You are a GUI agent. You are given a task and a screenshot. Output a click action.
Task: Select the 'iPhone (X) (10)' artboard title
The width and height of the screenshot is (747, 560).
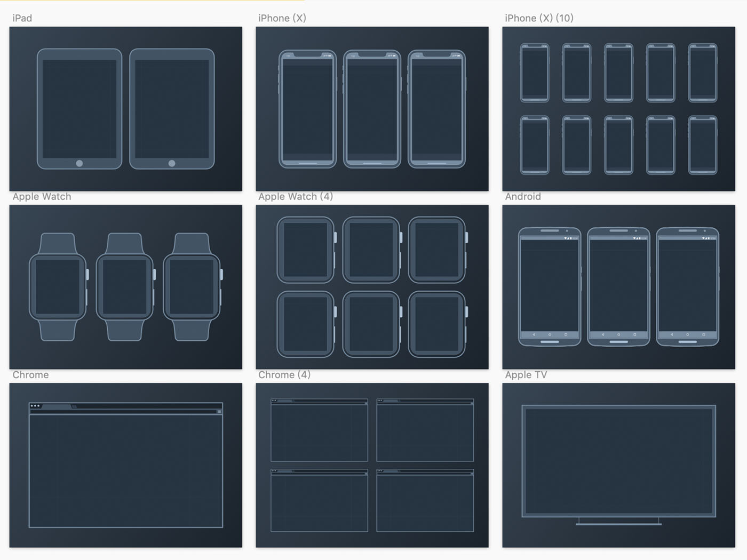[x=539, y=18]
